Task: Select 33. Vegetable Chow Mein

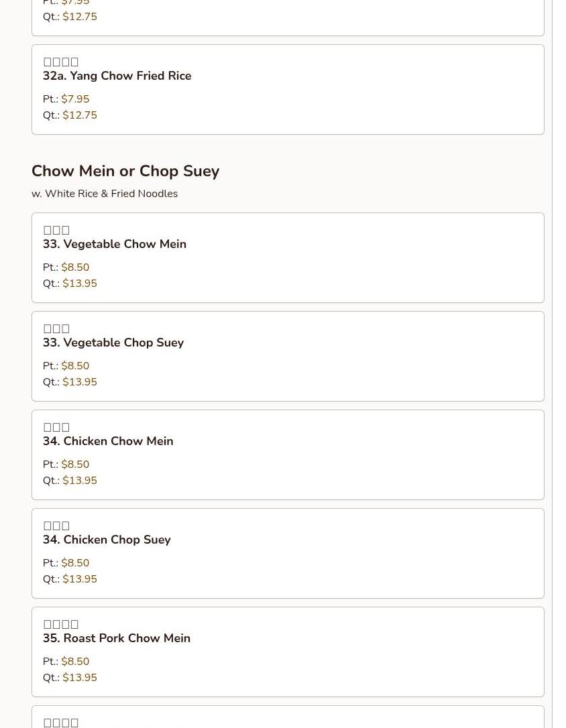Action: pos(114,244)
